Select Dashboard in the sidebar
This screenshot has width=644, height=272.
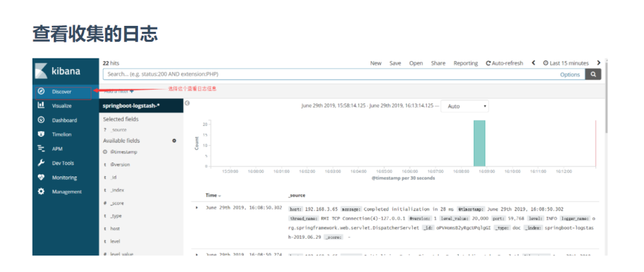click(64, 120)
